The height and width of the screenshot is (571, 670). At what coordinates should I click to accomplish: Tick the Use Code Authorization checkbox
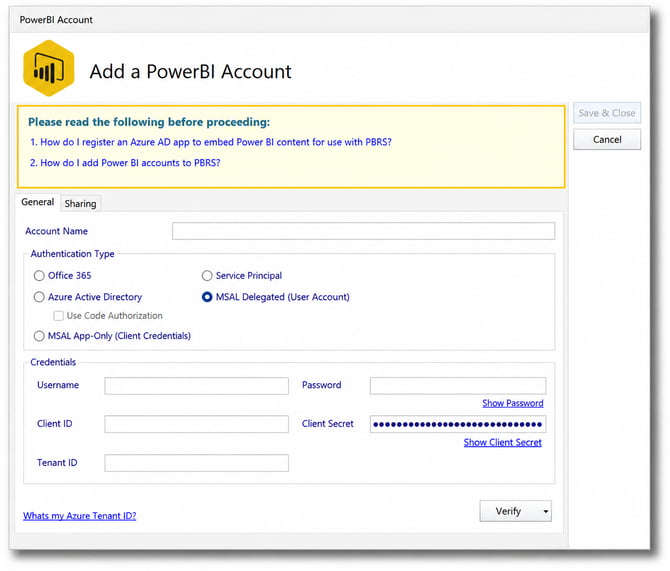[59, 316]
